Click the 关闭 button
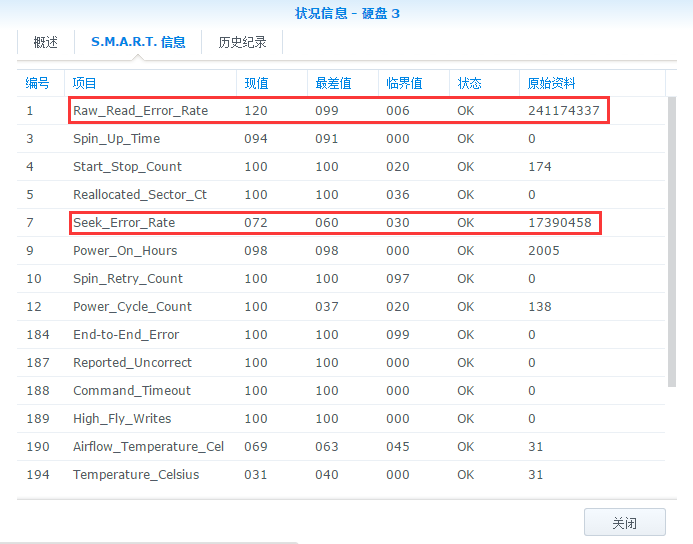The image size is (693, 544). [x=624, y=523]
